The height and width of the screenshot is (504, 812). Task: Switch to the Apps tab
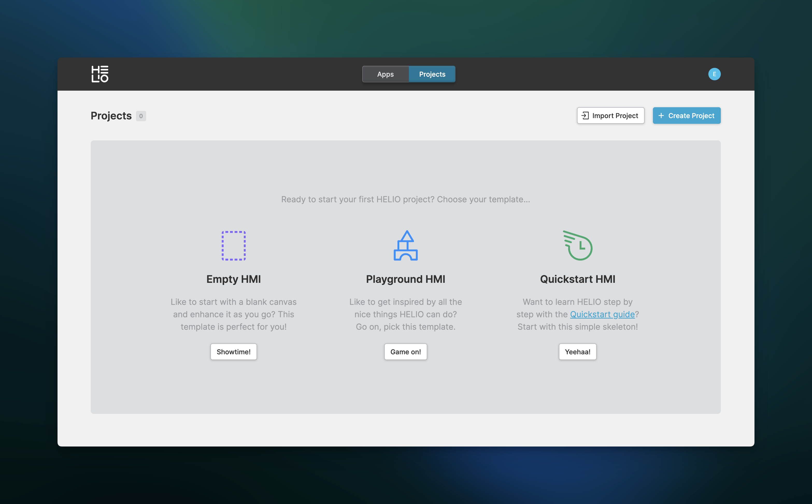tap(385, 74)
